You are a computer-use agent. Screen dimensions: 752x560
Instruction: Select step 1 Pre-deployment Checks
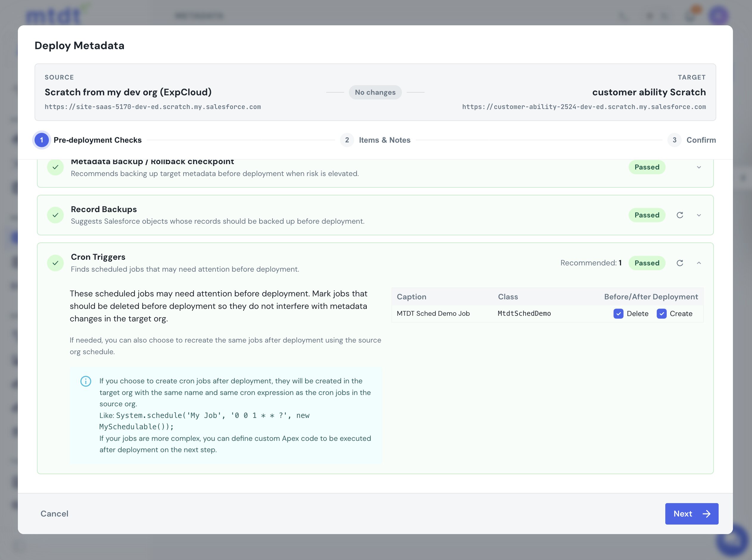(x=88, y=140)
